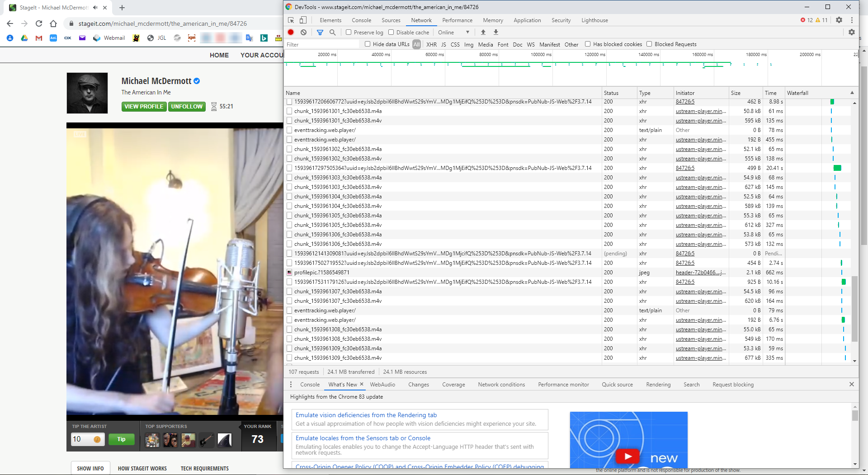Sort the request list by Status column
Viewport: 868px width, 475px height.
619,93
